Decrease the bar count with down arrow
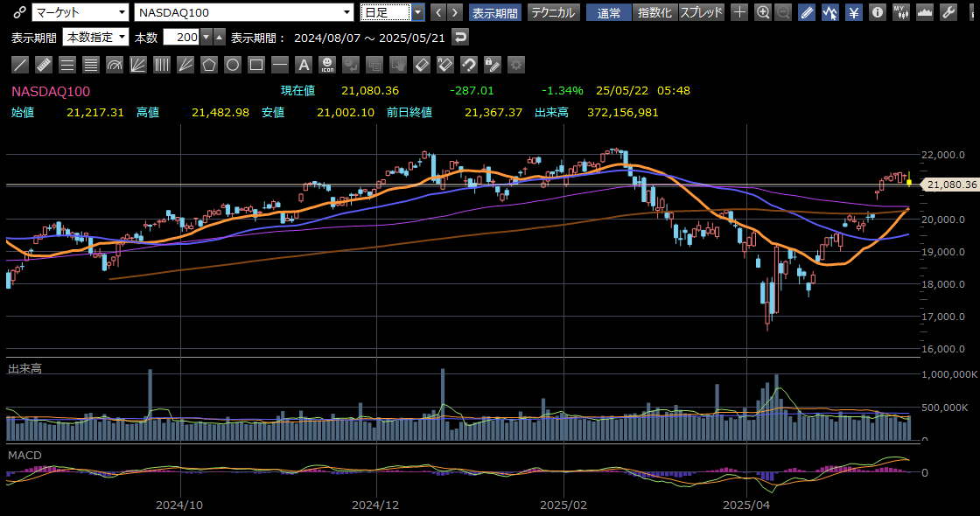The width and height of the screenshot is (980, 516). pos(206,38)
